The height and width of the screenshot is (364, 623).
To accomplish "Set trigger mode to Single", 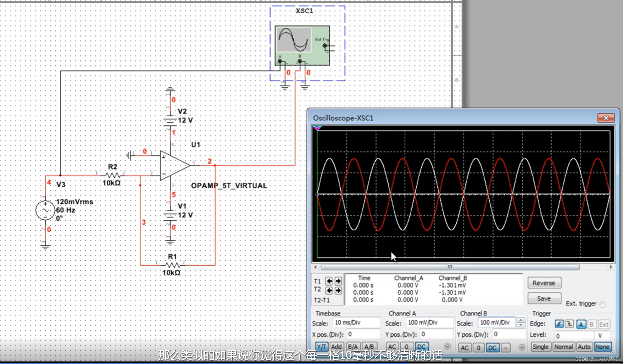I will point(541,347).
